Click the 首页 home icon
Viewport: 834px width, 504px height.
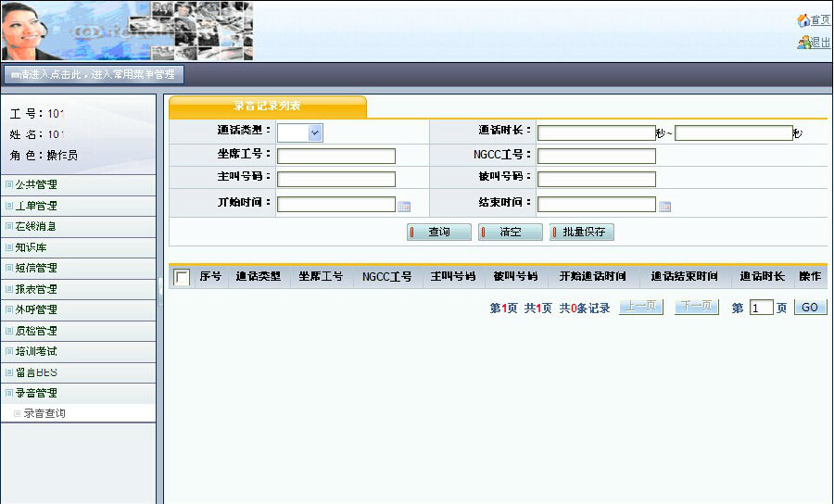pyautogui.click(x=802, y=20)
